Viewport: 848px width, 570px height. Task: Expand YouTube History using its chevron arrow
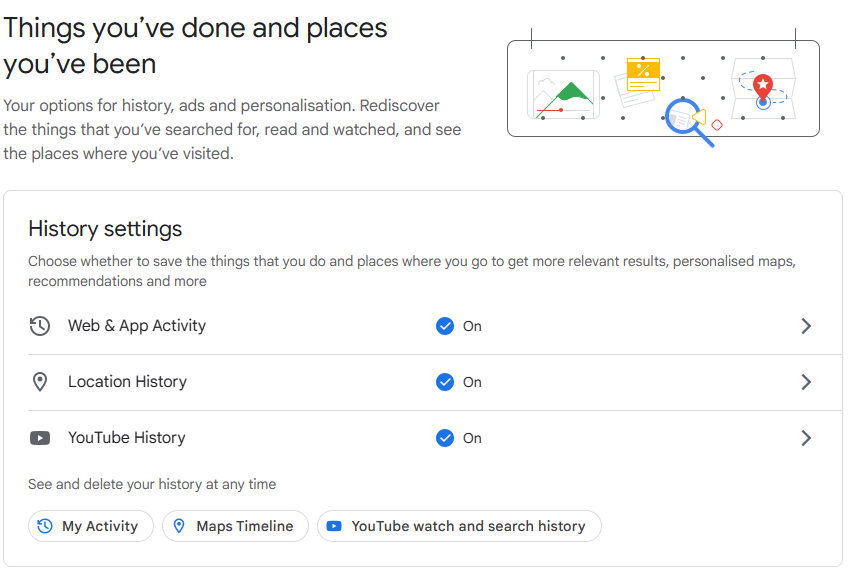pos(806,438)
